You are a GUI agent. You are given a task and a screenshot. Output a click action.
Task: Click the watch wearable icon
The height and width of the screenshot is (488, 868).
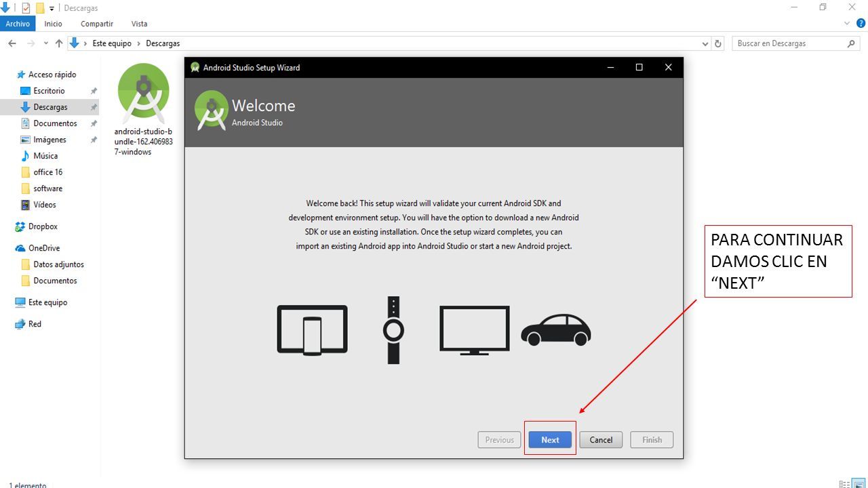pos(393,330)
